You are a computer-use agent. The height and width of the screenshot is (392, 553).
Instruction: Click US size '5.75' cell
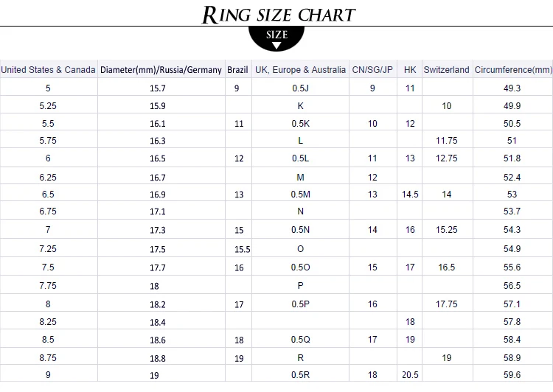tap(48, 140)
